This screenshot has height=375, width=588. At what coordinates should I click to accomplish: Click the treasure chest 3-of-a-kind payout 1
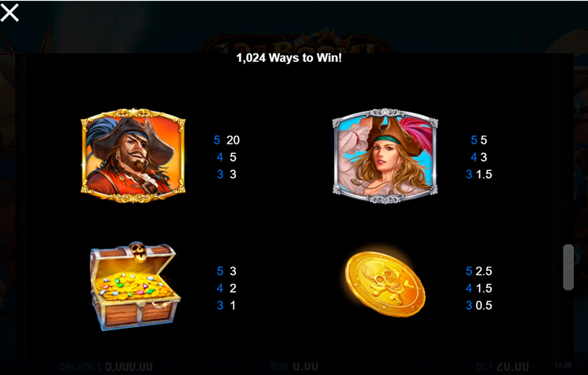[233, 305]
